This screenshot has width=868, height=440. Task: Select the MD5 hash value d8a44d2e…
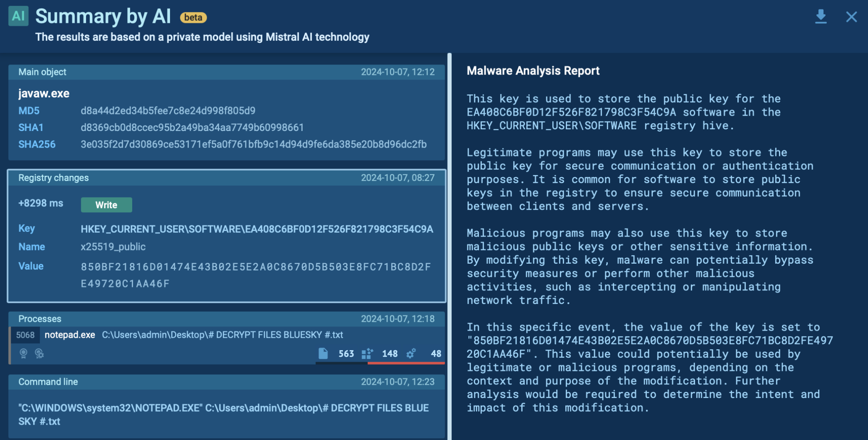(x=168, y=111)
